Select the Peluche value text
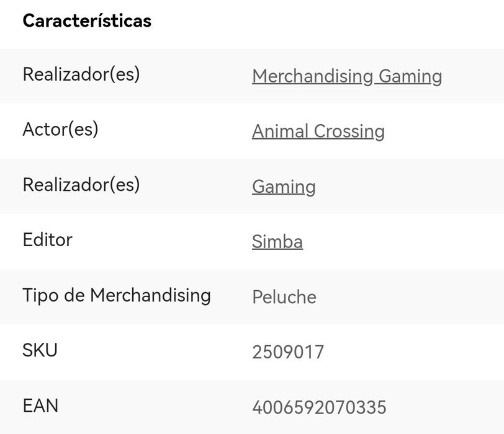This screenshot has width=504, height=434. pos(284,297)
